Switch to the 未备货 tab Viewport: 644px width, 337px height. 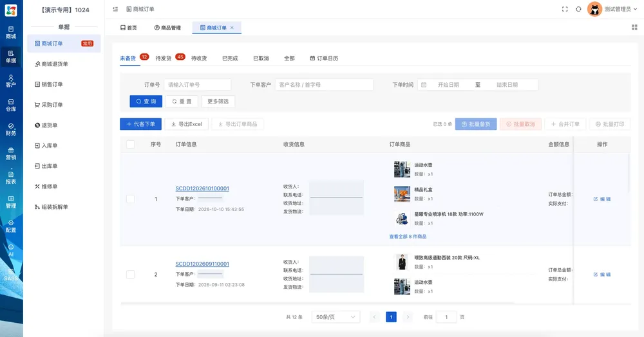[128, 59]
